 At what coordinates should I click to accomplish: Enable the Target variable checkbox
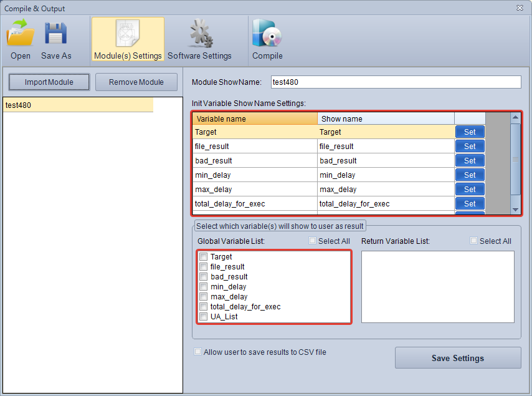pos(203,257)
